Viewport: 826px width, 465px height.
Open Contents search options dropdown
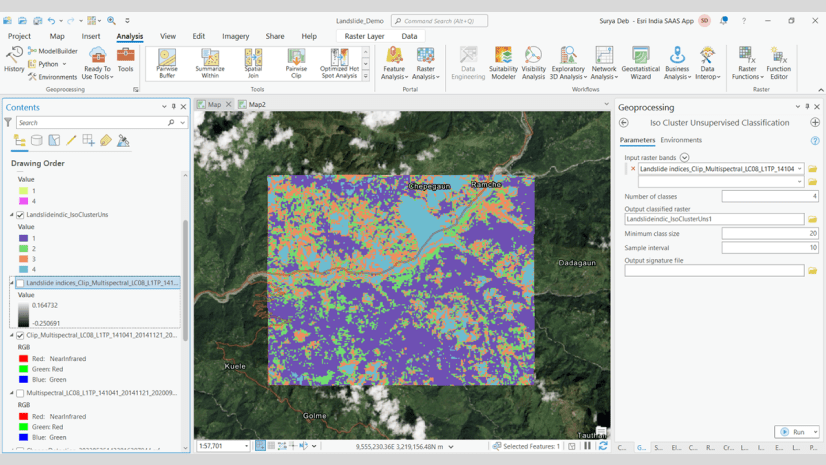point(182,123)
